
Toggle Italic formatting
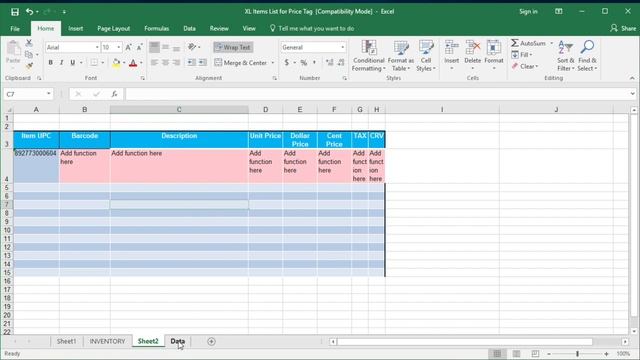[61, 62]
